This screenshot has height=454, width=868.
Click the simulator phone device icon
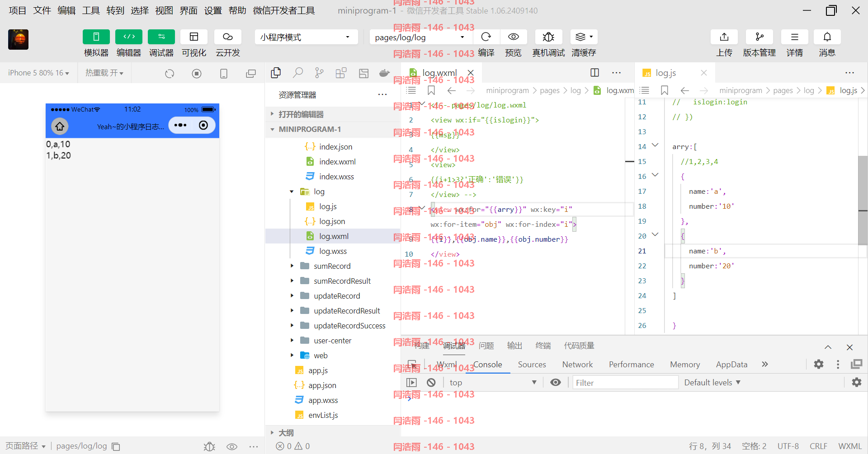[x=224, y=74]
